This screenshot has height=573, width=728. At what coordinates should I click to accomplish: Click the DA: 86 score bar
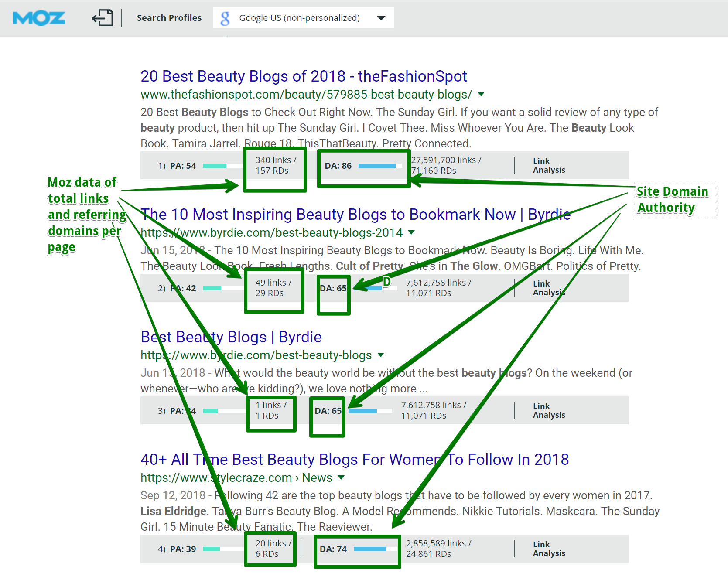[x=379, y=166]
